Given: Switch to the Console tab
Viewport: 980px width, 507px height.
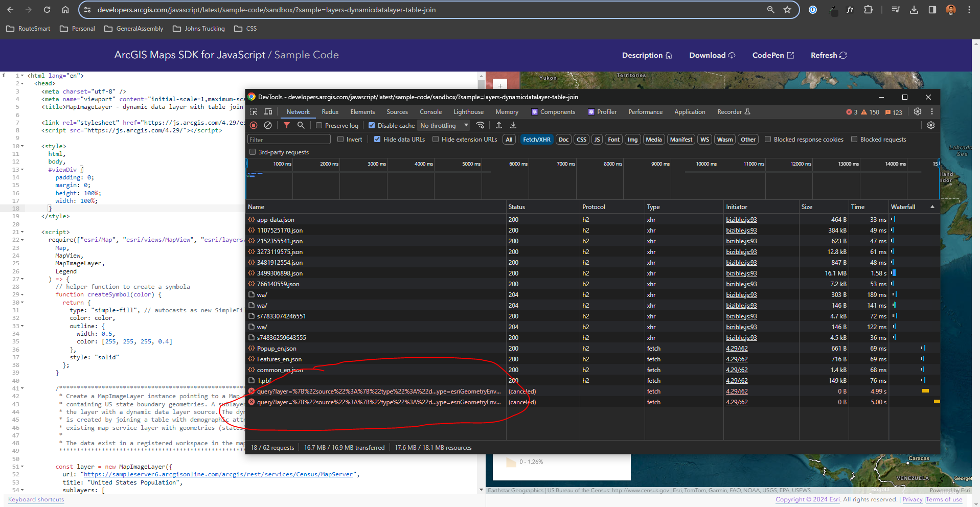Looking at the screenshot, I should click(430, 111).
